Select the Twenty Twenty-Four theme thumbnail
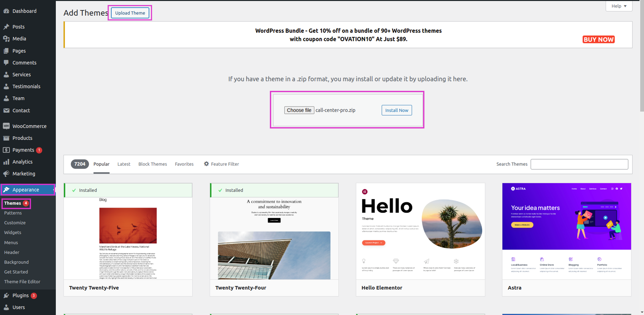This screenshot has height=315, width=644. tap(274, 238)
